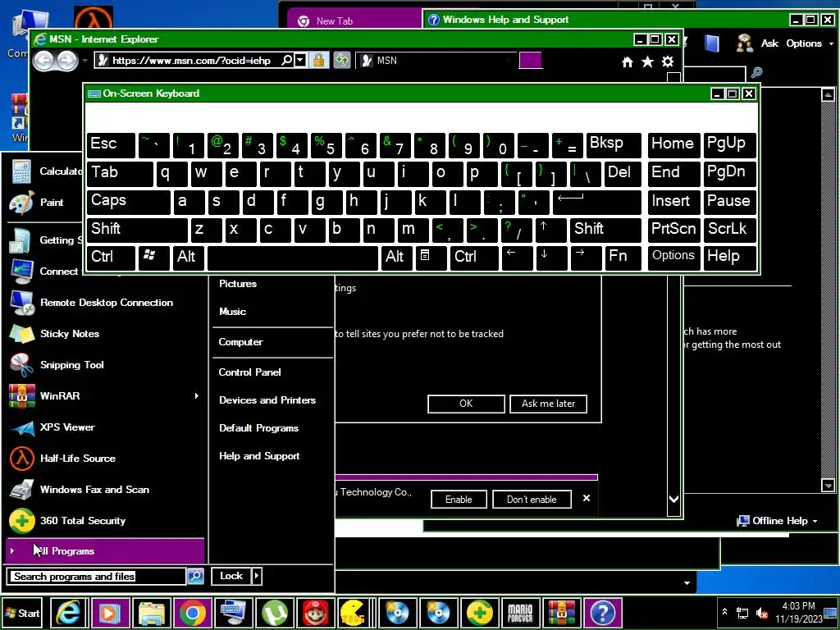
Task: Toggle the right Shift key on the keyboard
Action: pyautogui.click(x=605, y=230)
